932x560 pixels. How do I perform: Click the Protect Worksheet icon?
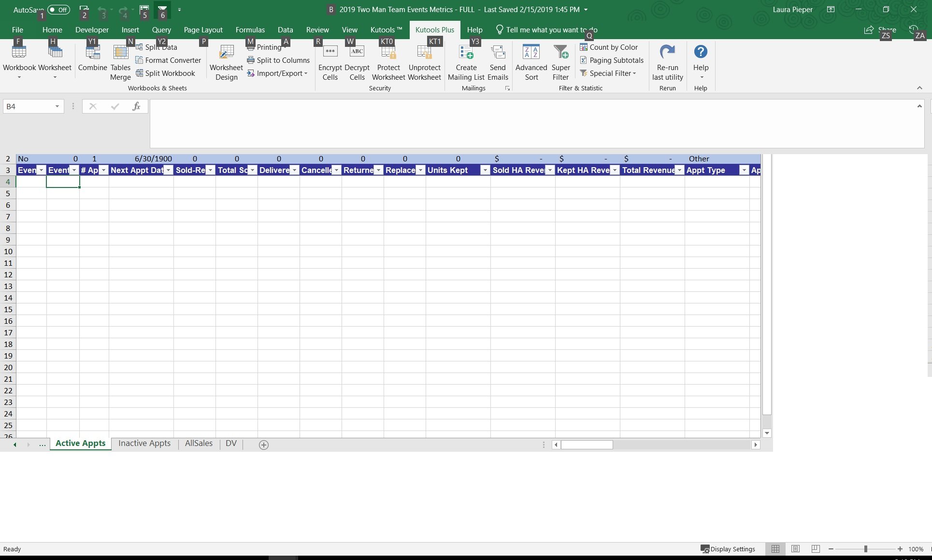click(388, 52)
